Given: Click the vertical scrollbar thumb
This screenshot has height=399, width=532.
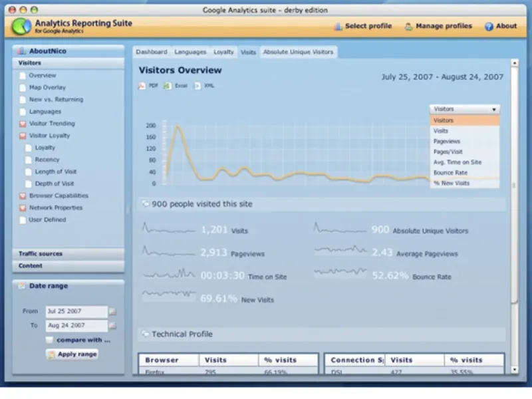Looking at the screenshot, I should [x=514, y=186].
